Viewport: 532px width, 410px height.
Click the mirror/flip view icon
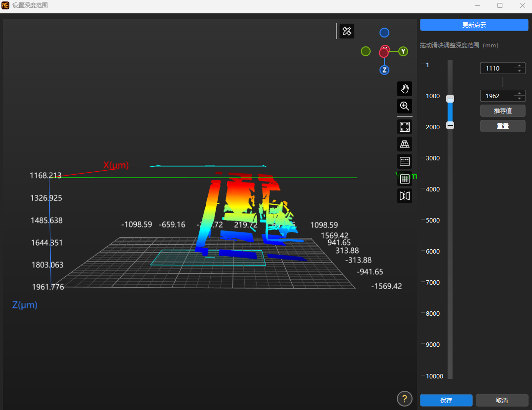click(x=405, y=196)
